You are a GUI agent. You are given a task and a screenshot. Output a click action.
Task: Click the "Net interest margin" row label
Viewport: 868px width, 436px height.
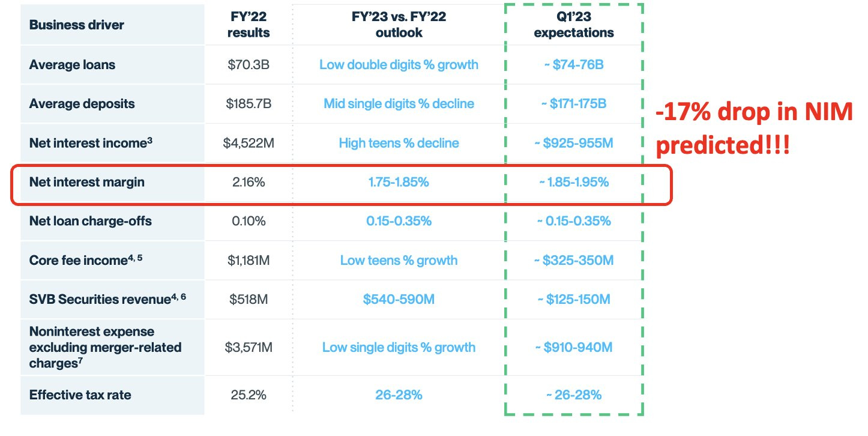86,182
